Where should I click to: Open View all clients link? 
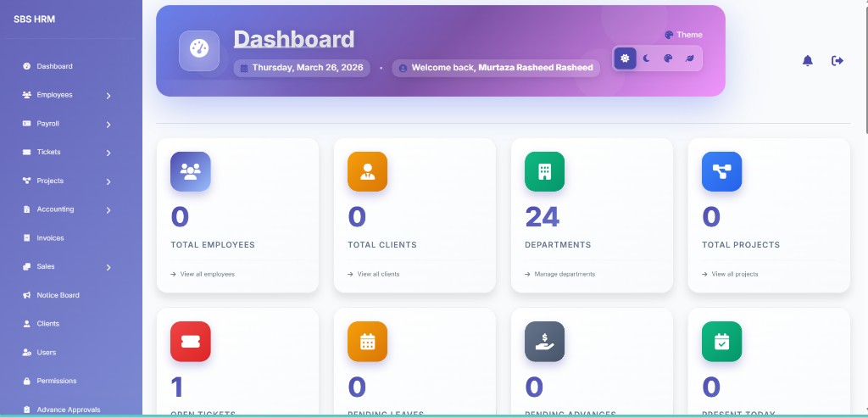click(x=374, y=274)
